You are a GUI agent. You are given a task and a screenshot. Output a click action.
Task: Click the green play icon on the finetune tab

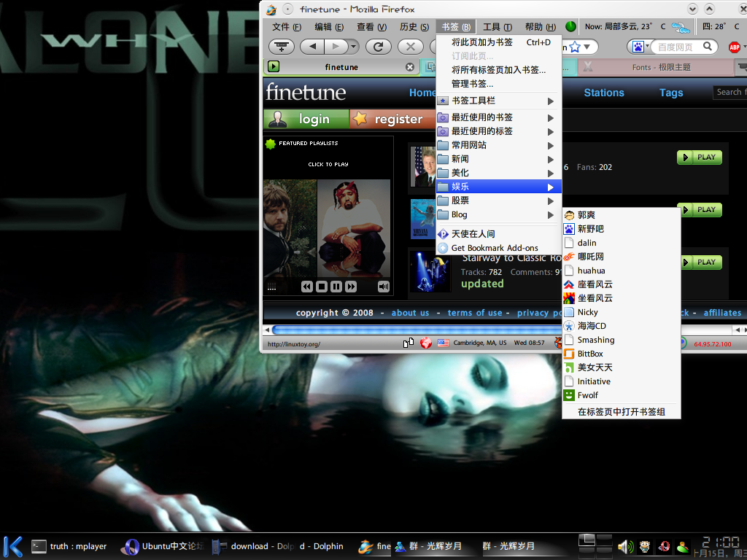tap(274, 66)
